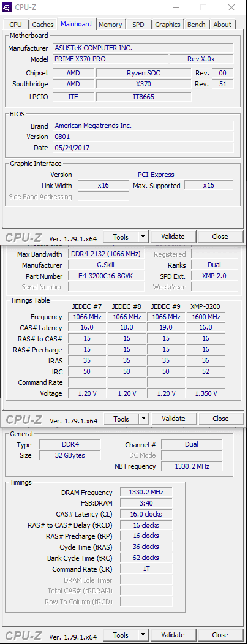The image size is (248, 644).
Task: Click the PRIME X370-PRO model field
Action: coord(110,59)
